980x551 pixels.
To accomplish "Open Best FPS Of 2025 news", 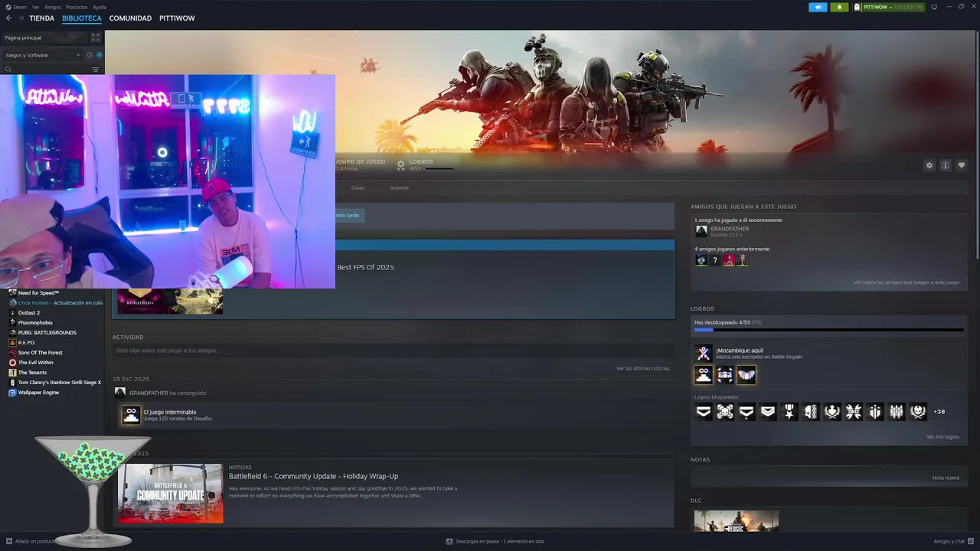I will coord(365,267).
